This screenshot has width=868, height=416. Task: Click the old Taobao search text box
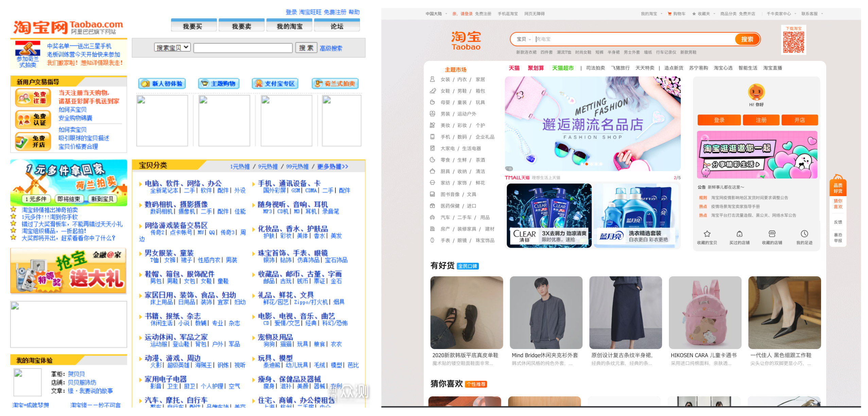click(243, 48)
